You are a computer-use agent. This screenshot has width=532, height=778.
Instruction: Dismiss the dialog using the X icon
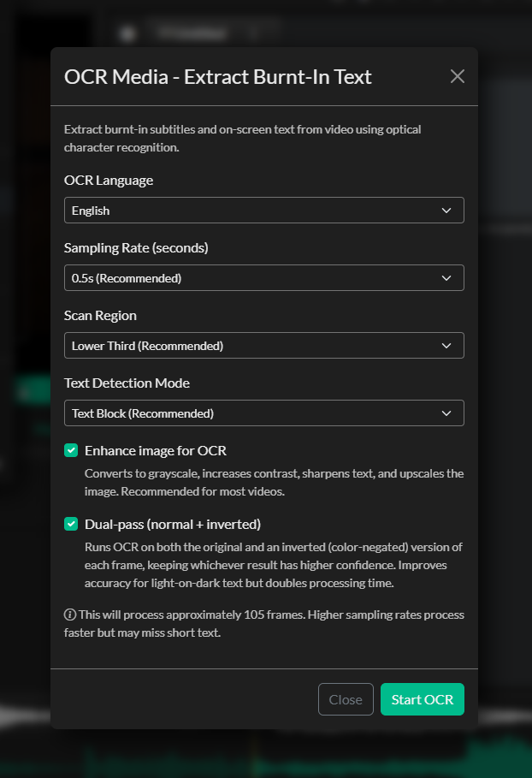pos(457,76)
